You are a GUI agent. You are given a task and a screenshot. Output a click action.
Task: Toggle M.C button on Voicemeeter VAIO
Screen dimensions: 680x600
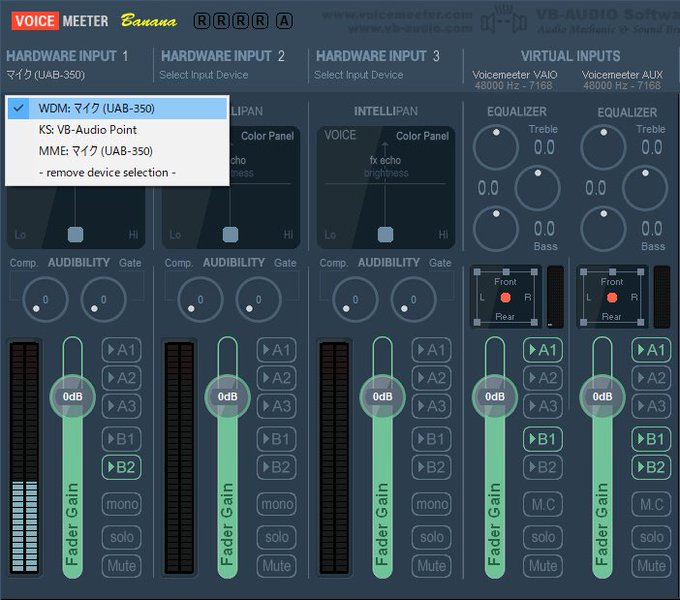[x=543, y=504]
